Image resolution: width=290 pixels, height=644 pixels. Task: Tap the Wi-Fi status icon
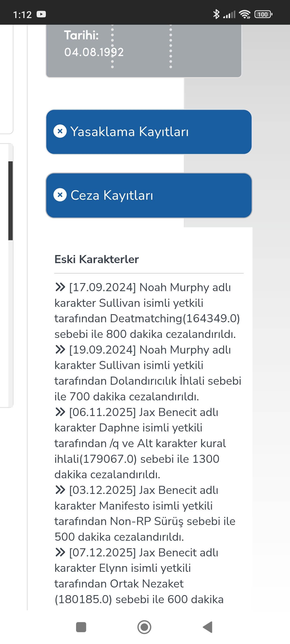click(245, 14)
